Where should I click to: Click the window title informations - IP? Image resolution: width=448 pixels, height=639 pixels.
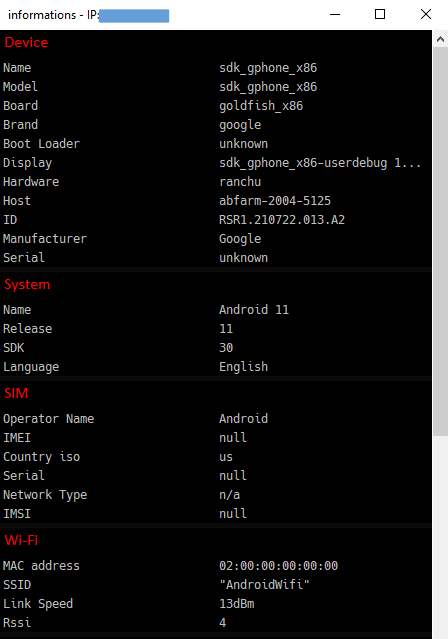53,15
